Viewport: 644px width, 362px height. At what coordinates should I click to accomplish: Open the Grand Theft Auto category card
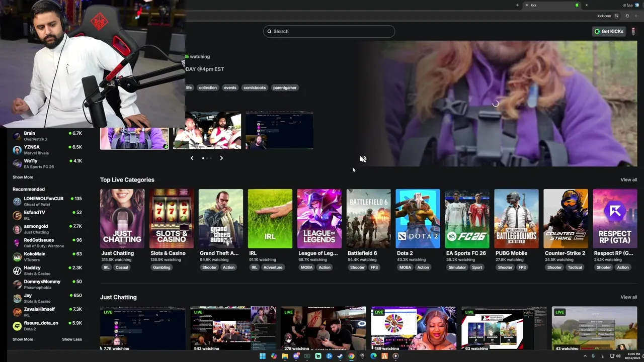(221, 219)
